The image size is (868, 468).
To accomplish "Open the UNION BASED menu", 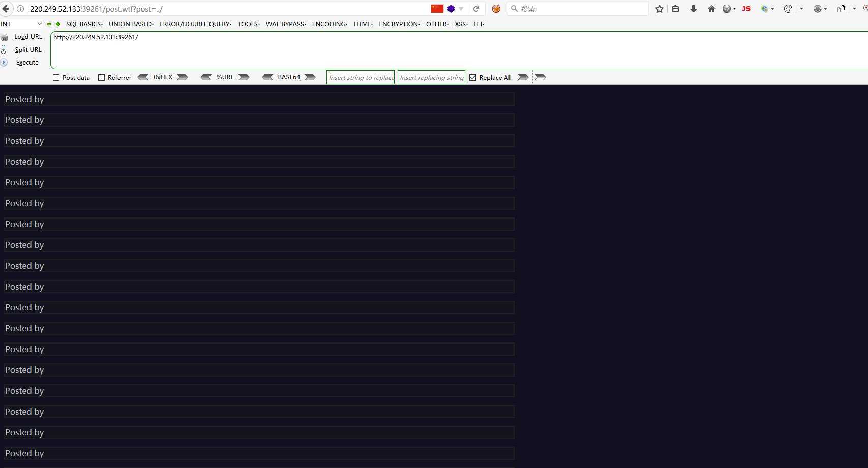I will [131, 24].
